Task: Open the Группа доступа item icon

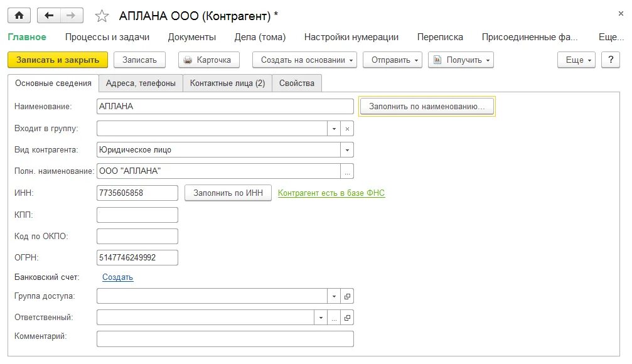Action: [x=347, y=296]
